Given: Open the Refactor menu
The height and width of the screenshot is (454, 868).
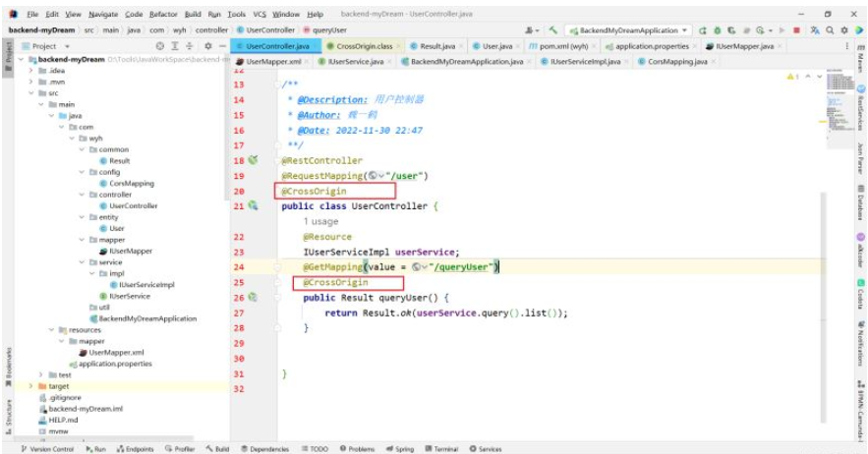Looking at the screenshot, I should [161, 15].
